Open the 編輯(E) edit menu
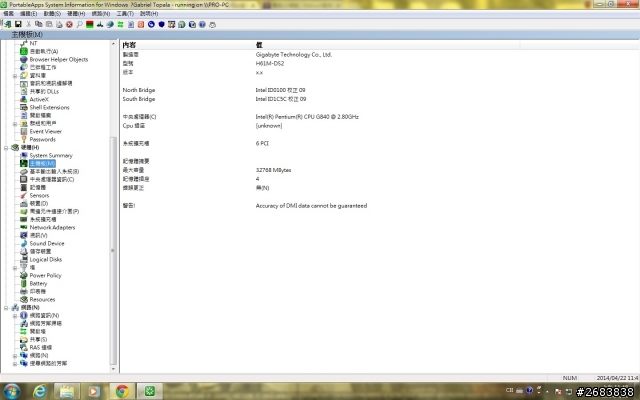640x400 pixels. [x=29, y=13]
